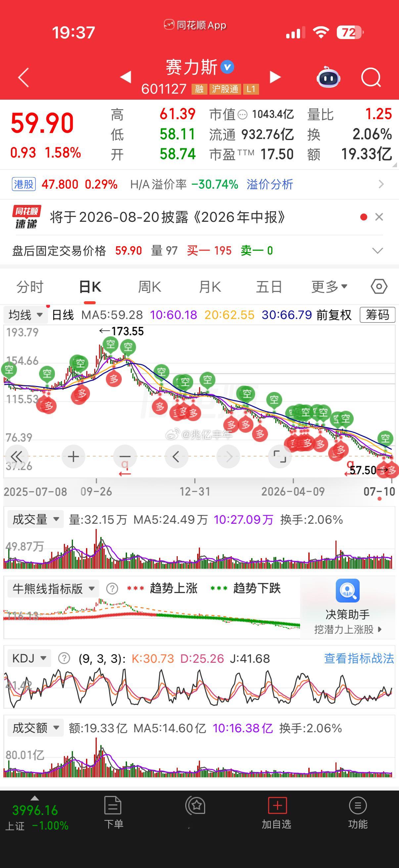Tap the 市值 info bubble icon
Image resolution: width=399 pixels, height=868 pixels.
[243, 115]
